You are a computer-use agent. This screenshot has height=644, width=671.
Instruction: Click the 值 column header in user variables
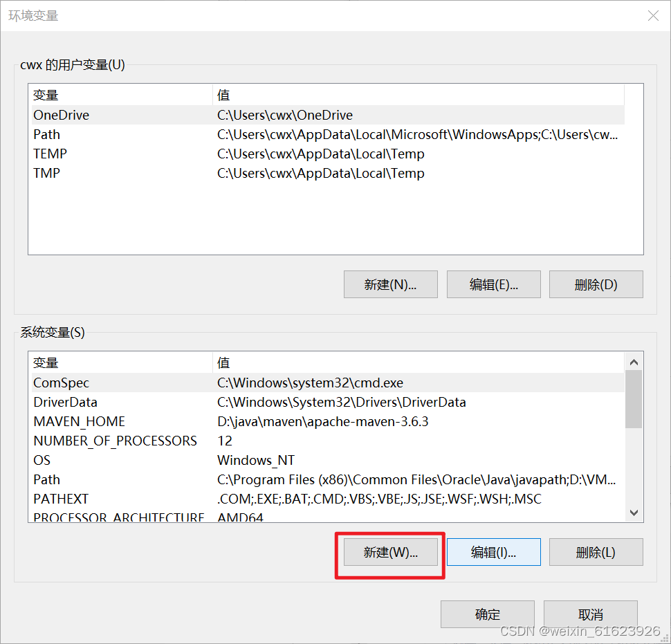419,95
